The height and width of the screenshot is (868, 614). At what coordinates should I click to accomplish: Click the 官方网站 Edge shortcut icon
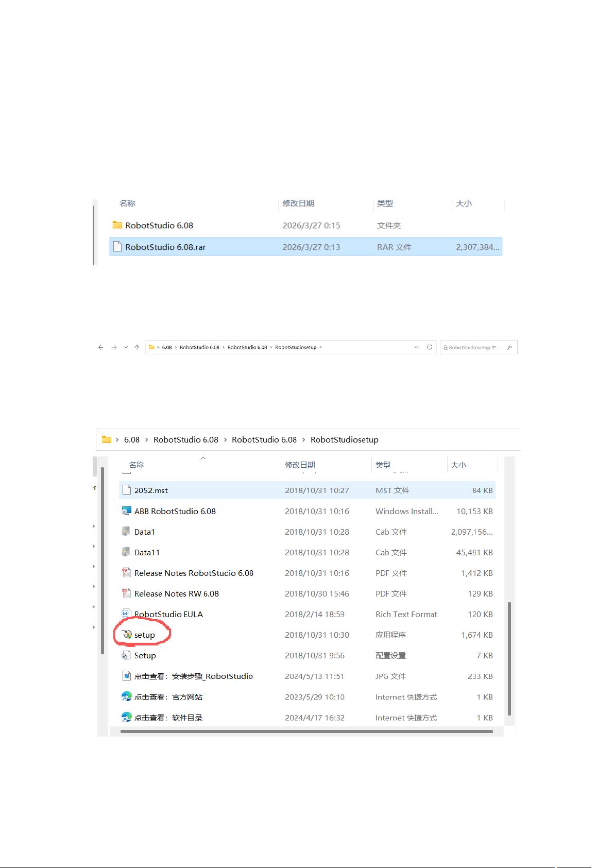[126, 696]
